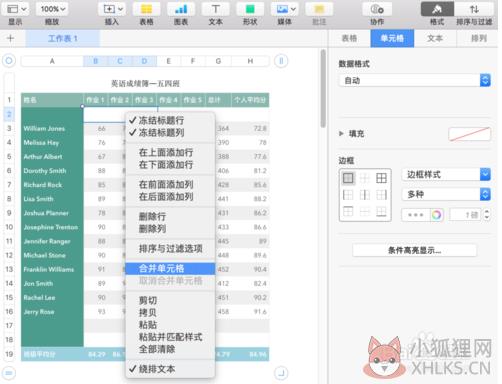Screen dimensions: 502x384
Task: Open the 多种 line type dropdown
Action: 446,194
